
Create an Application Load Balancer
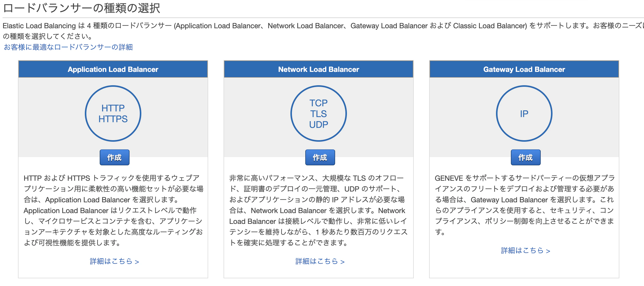tap(114, 157)
